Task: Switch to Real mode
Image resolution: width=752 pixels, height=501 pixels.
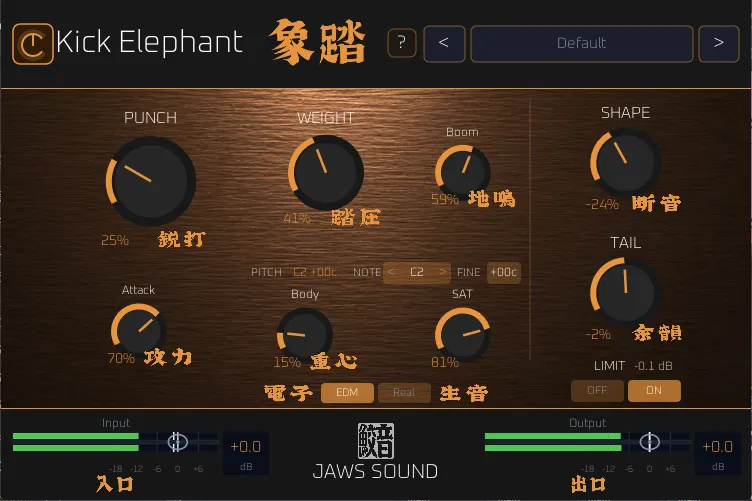Action: pos(404,393)
